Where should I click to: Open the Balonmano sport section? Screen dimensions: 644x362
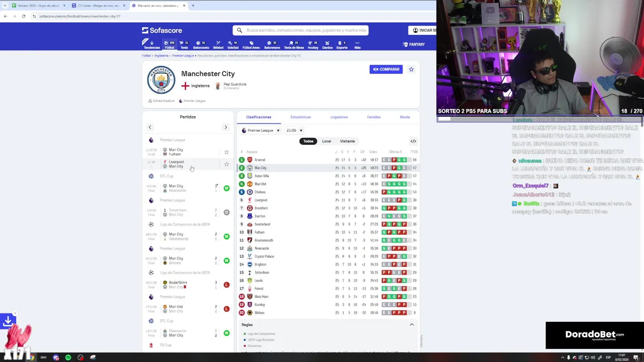(272, 45)
